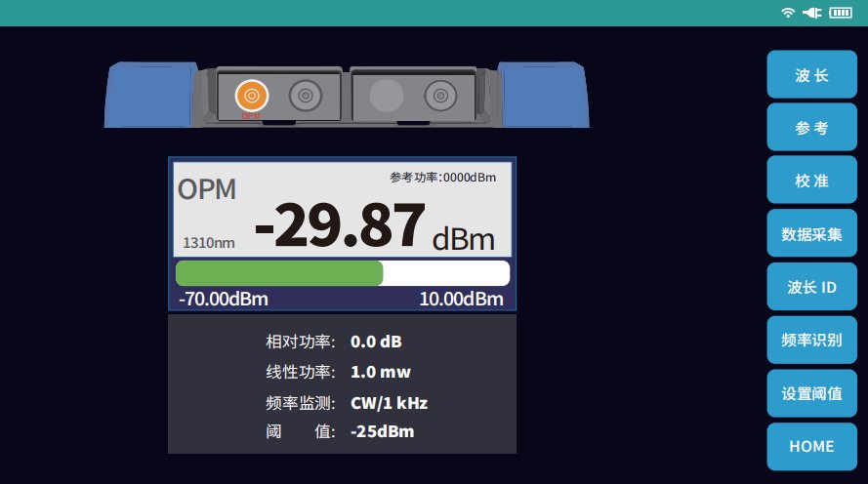Click the -29.87 dBm power reading
The width and height of the screenshot is (868, 484).
click(340, 225)
